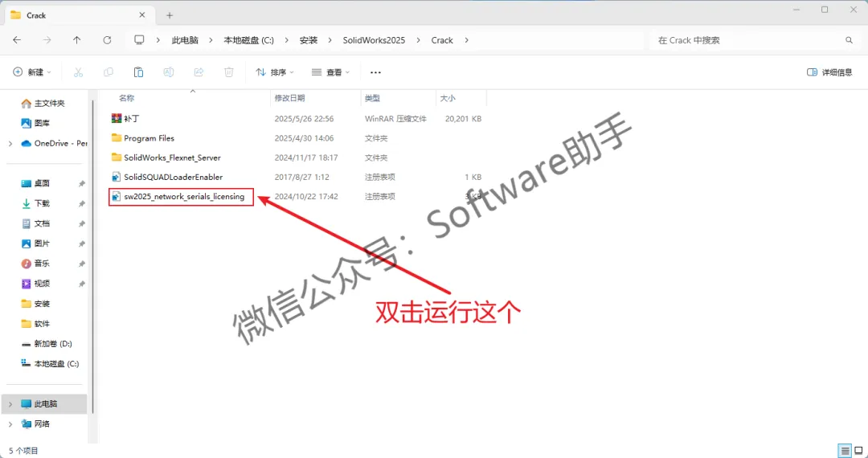Open the 新建 dropdown menu
Viewport: 868px width, 458px height.
pos(32,72)
